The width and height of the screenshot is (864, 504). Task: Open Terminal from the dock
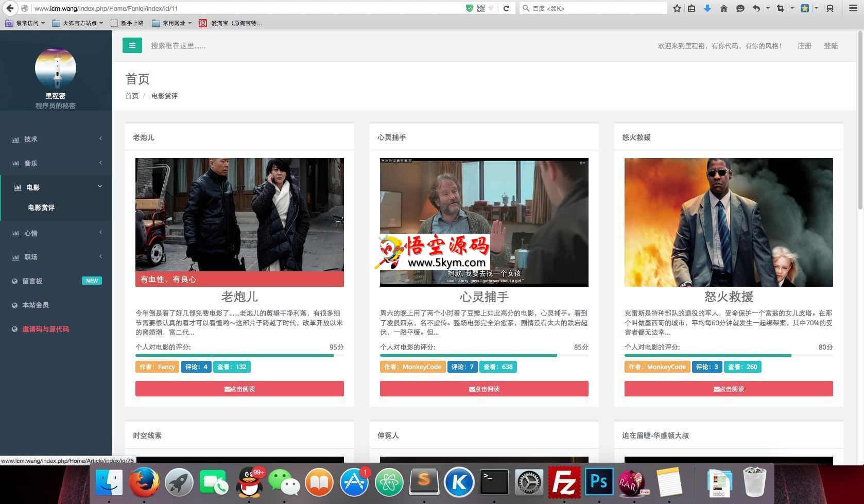[x=494, y=482]
